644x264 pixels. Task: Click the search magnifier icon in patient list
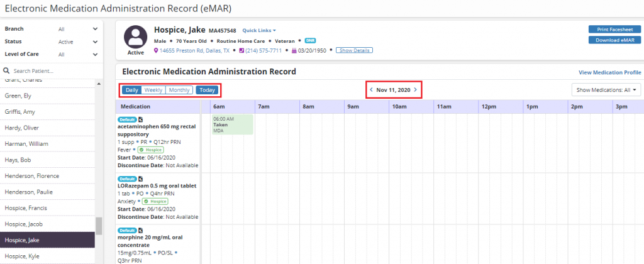7,71
